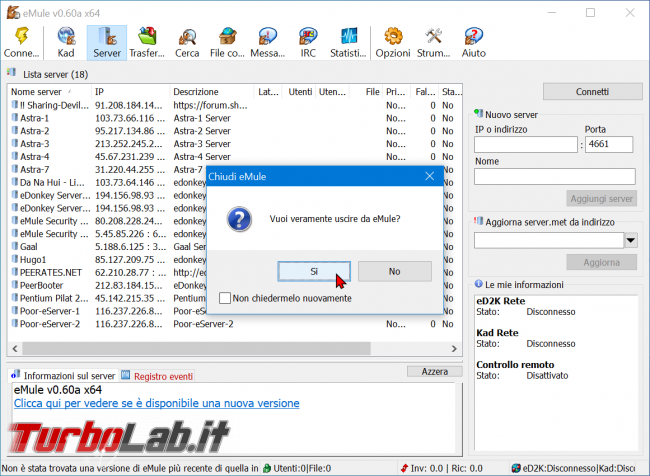This screenshot has height=476, width=650.
Task: Click the Aggiorna server.met group icon
Action: coord(479,221)
